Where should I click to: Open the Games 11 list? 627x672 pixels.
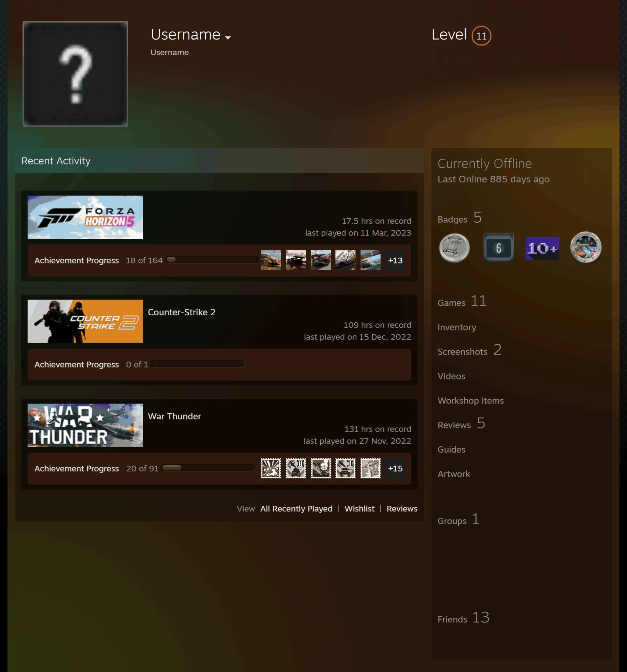462,302
